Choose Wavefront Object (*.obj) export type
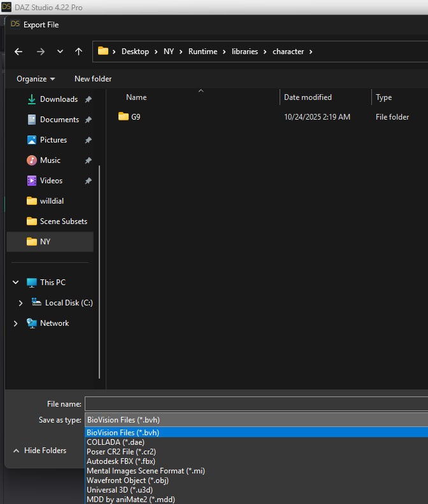Image resolution: width=428 pixels, height=504 pixels. click(x=257, y=480)
